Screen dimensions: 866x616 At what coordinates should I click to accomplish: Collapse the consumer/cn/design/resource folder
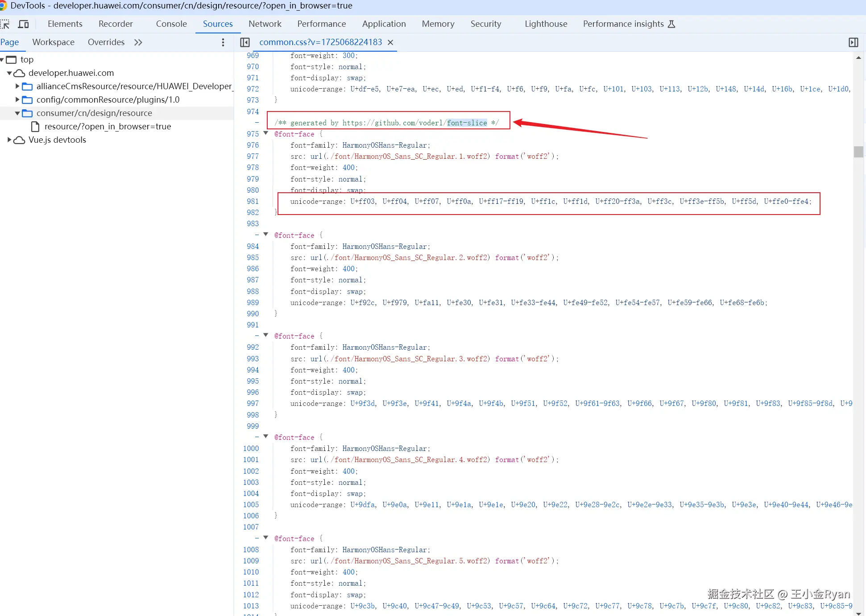tap(17, 113)
